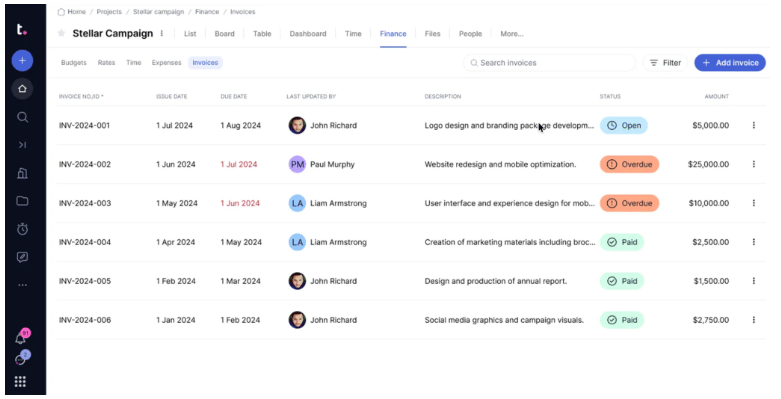The width and height of the screenshot is (781, 399).
Task: Select invoice INV-2024-005 ID text
Action: click(85, 281)
